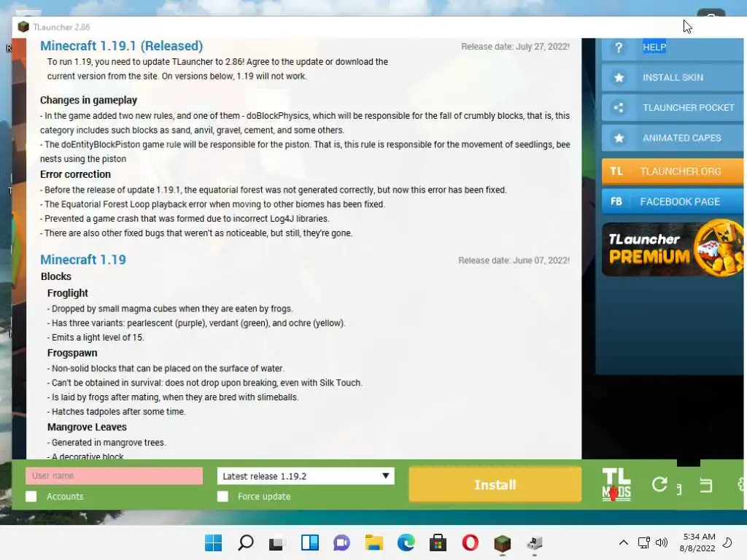Open ANIMATED CAPES sidebar button

point(672,138)
